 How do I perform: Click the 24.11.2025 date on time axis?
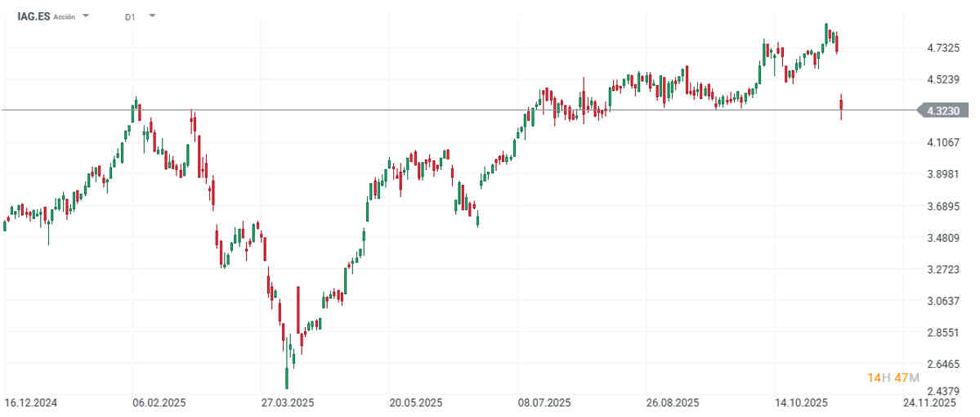pyautogui.click(x=929, y=403)
